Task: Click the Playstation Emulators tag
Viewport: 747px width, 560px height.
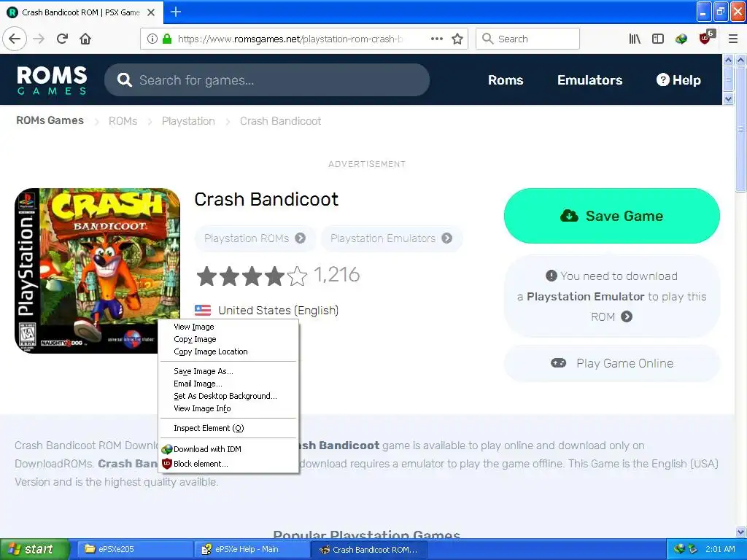Action: click(392, 238)
